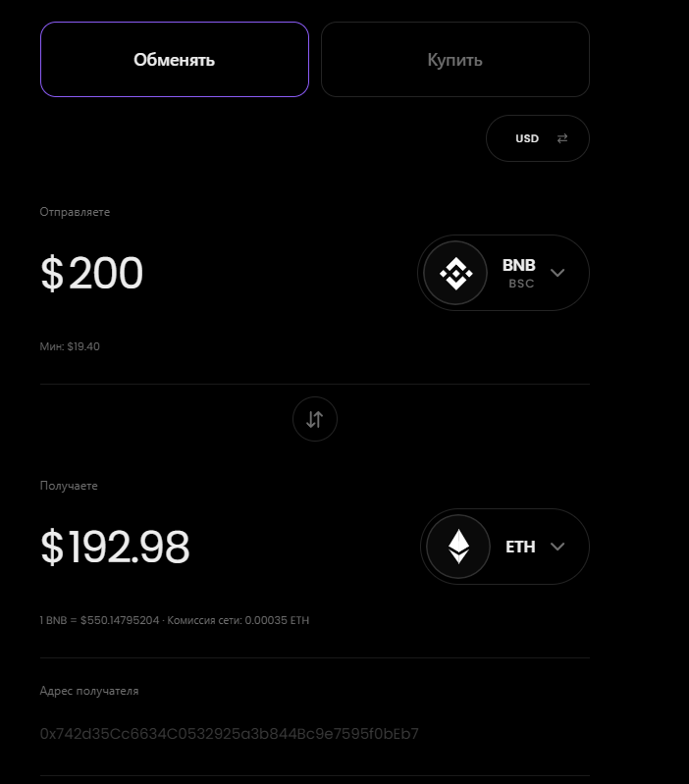Click the $192.98 receive amount
689x784 pixels.
pyautogui.click(x=115, y=547)
